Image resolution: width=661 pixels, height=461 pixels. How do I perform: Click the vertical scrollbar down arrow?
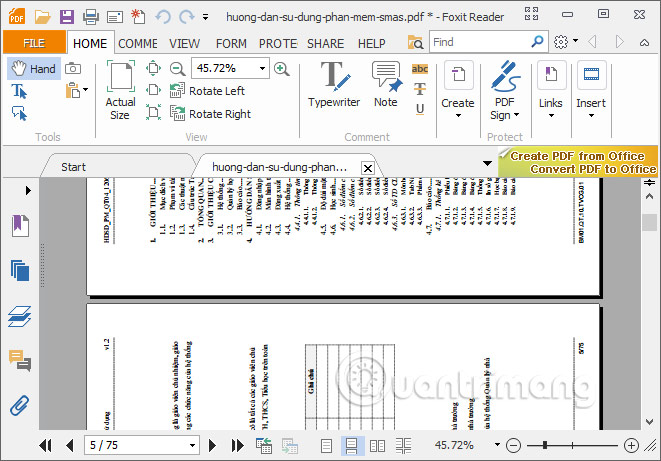click(x=649, y=422)
